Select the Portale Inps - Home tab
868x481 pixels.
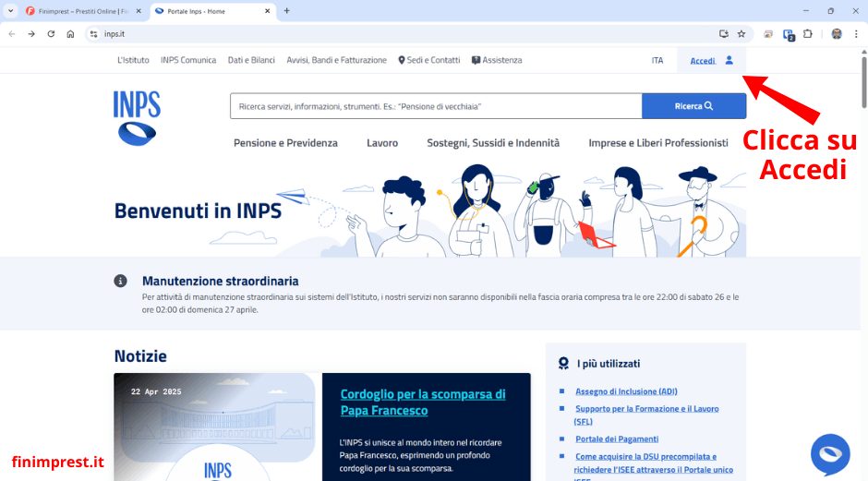(212, 11)
